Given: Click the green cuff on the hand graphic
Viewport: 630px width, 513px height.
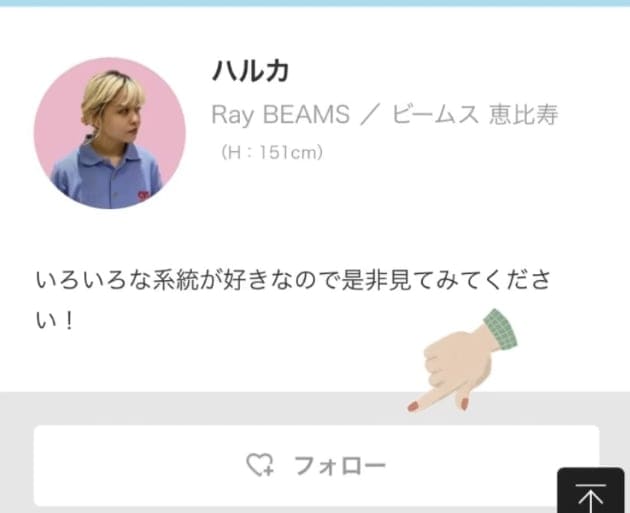Looking at the screenshot, I should pos(501,330).
